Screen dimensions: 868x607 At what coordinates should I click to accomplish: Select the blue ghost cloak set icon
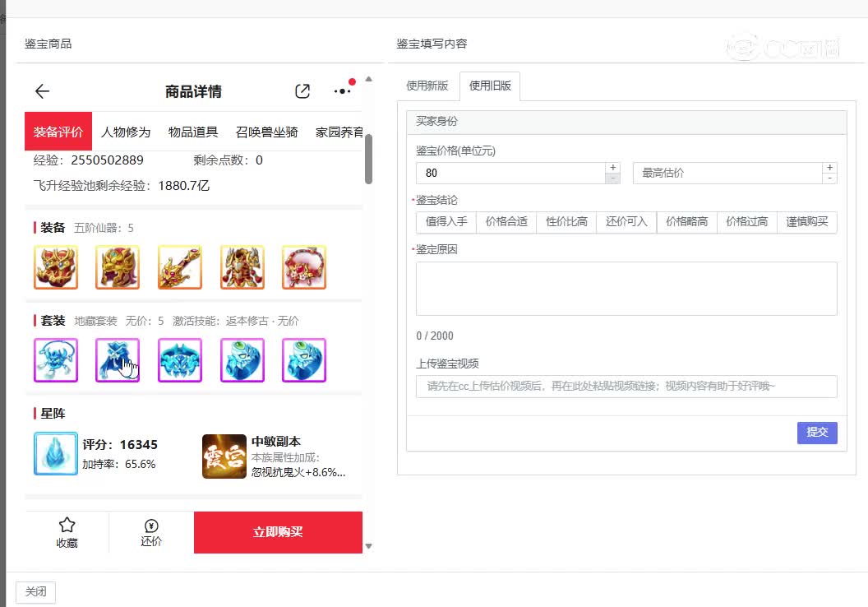pos(118,360)
